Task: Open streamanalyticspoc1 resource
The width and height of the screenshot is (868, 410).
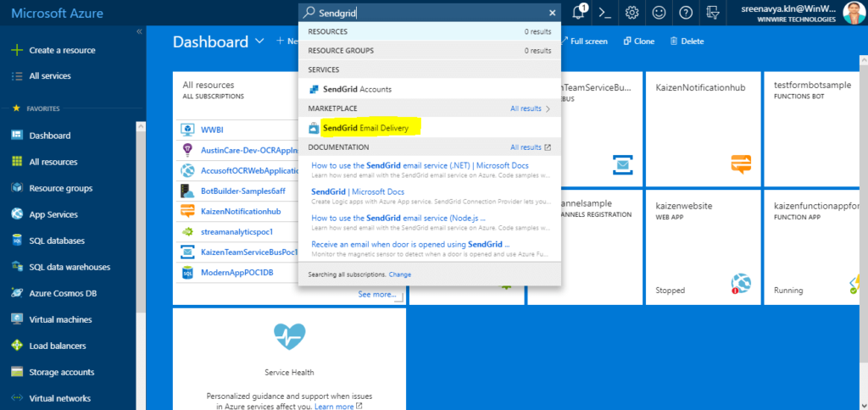Action: tap(237, 232)
